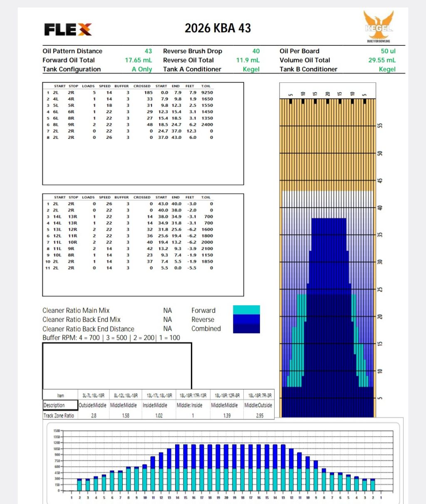Click the blue Reverse color swatch
Screen dimensions: 426x504
point(246,319)
